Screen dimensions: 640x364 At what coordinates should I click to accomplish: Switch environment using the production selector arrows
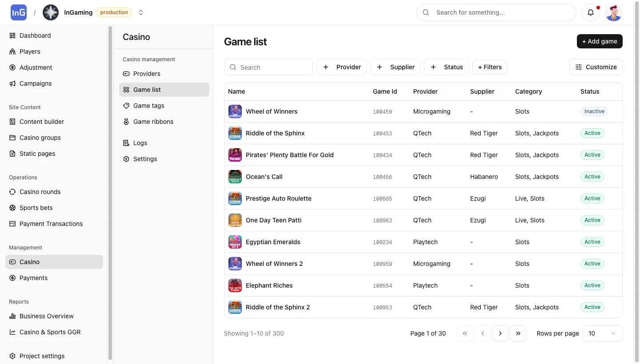141,12
